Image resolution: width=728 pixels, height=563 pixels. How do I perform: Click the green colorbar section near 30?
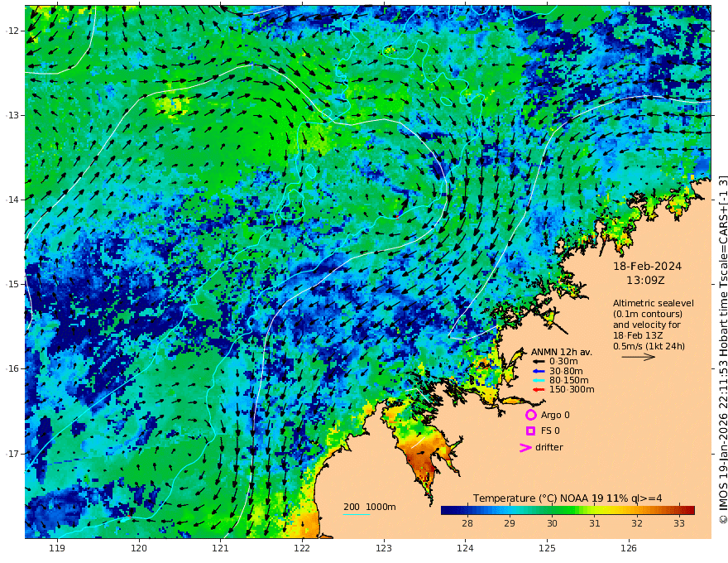pos(552,511)
